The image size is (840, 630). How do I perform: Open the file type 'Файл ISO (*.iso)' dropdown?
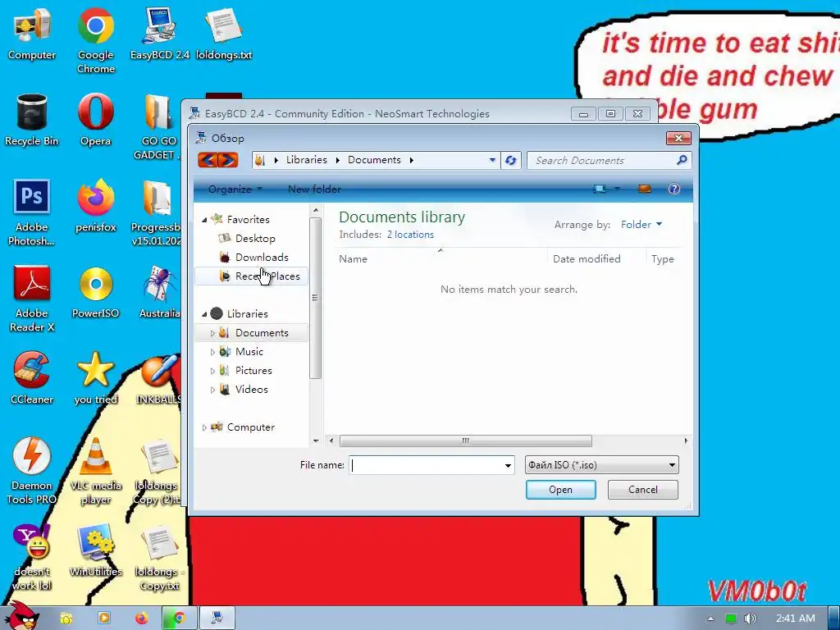(601, 465)
